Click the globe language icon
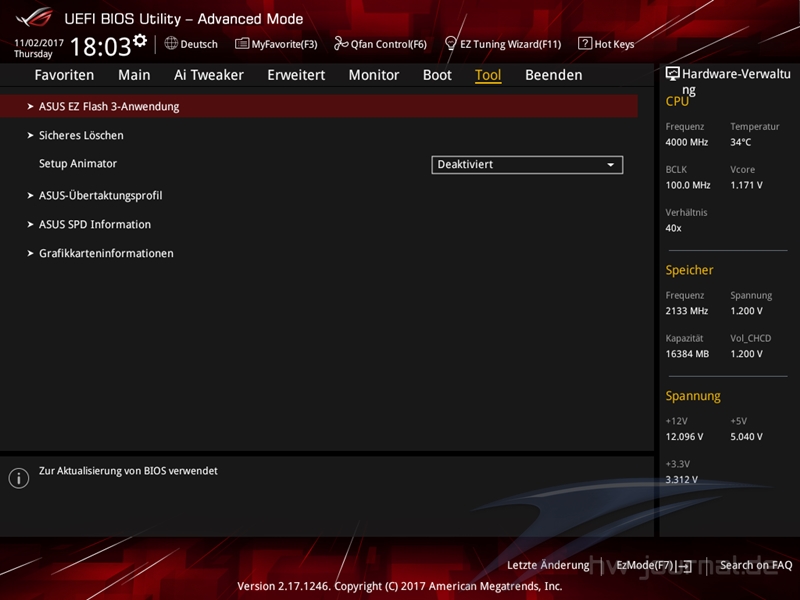 (x=171, y=43)
